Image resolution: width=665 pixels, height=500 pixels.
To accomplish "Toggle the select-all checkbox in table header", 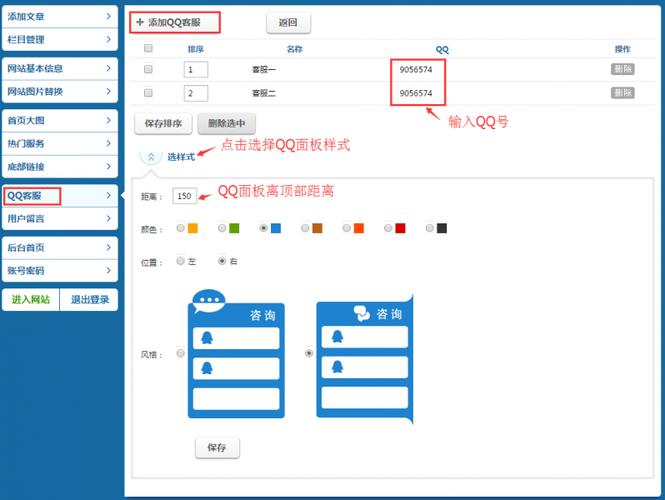I will click(148, 48).
